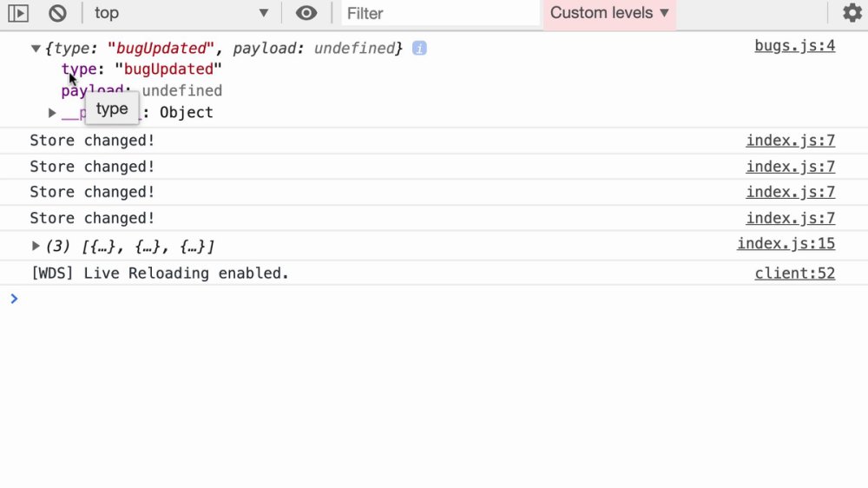Click the console prompt chevron
Screen dimensions: 868x488
[15, 299]
